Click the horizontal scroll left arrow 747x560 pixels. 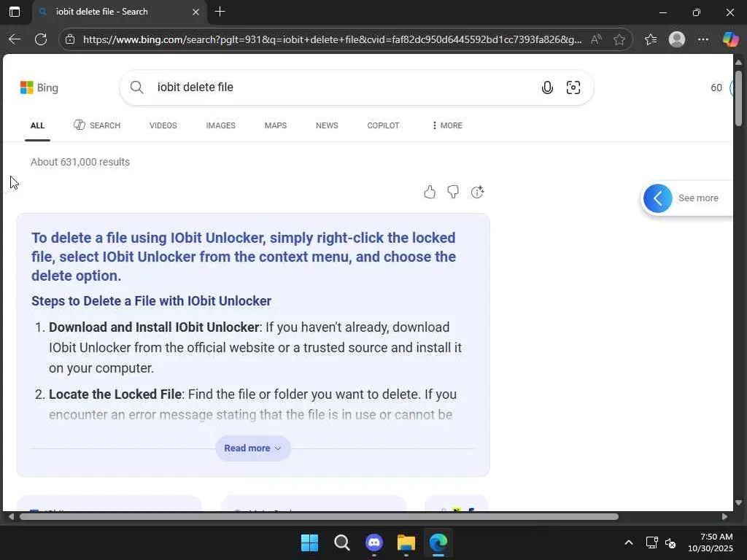click(11, 517)
